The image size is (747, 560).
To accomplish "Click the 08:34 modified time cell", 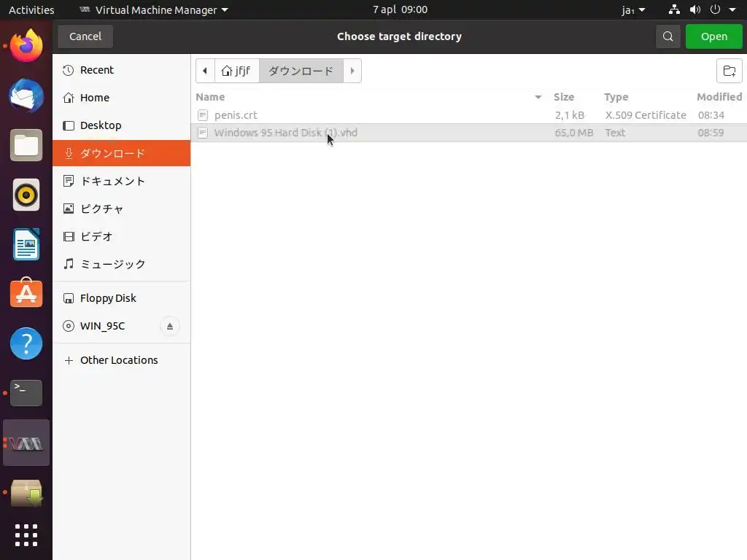I will [x=711, y=115].
